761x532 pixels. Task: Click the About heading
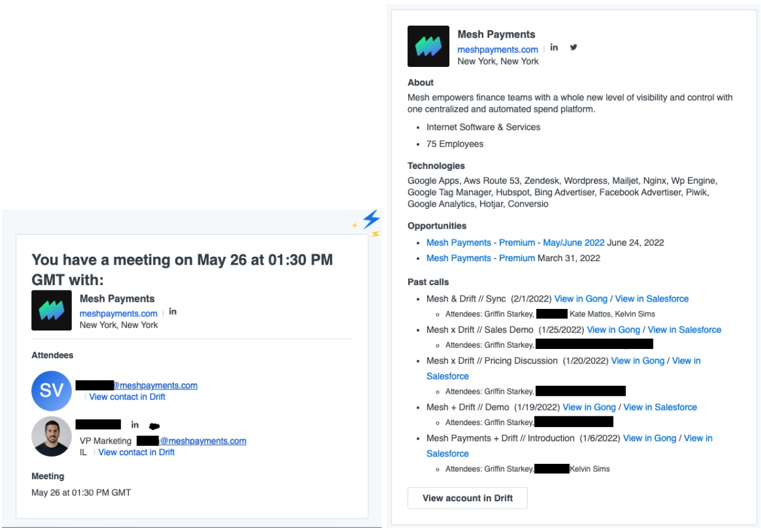pos(420,82)
